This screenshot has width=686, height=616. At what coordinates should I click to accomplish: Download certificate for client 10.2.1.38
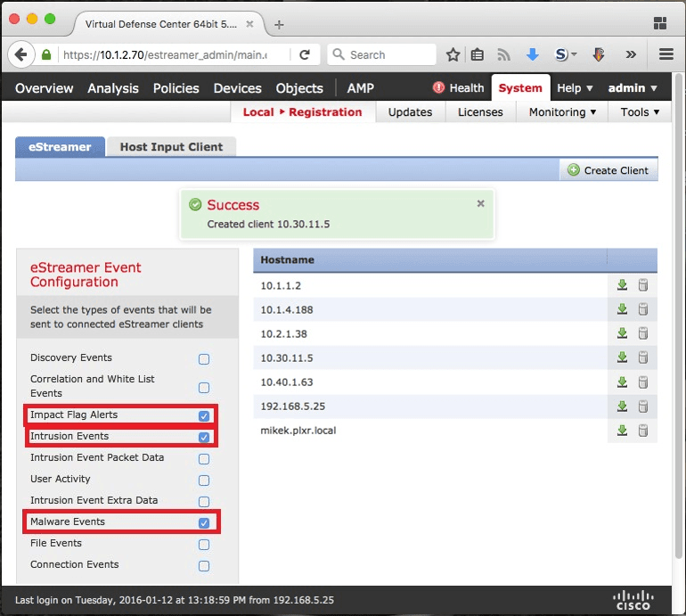(x=622, y=333)
